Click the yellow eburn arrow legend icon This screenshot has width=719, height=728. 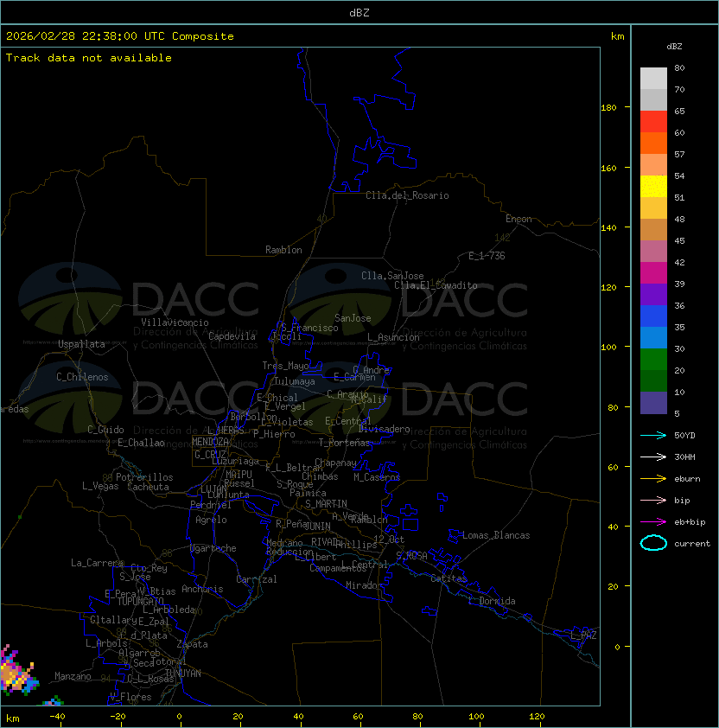[x=653, y=478]
